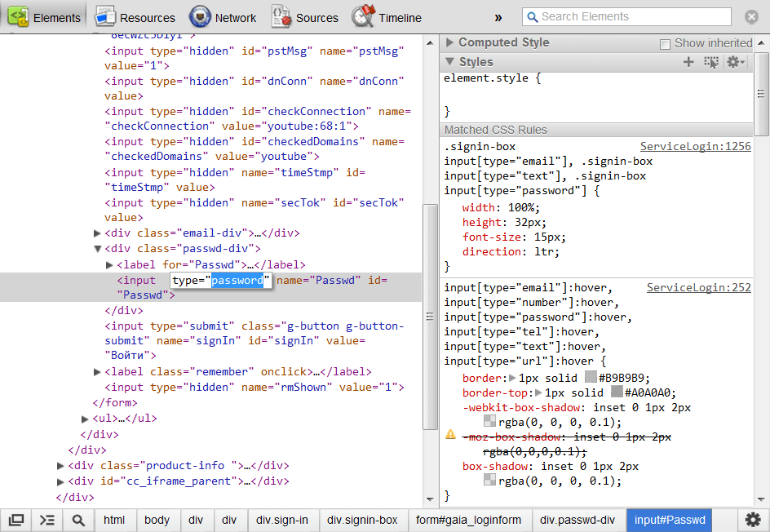Show the console using bottom bar icon
The image size is (770, 532).
click(x=47, y=520)
